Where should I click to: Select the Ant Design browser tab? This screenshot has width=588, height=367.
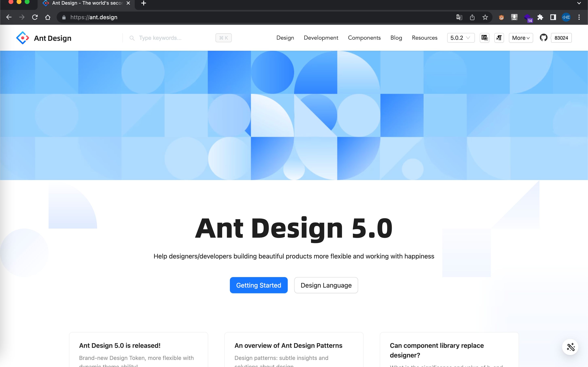[86, 3]
